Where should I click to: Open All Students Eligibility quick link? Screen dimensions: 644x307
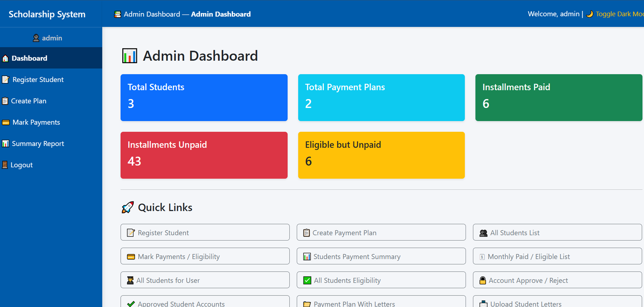[381, 280]
